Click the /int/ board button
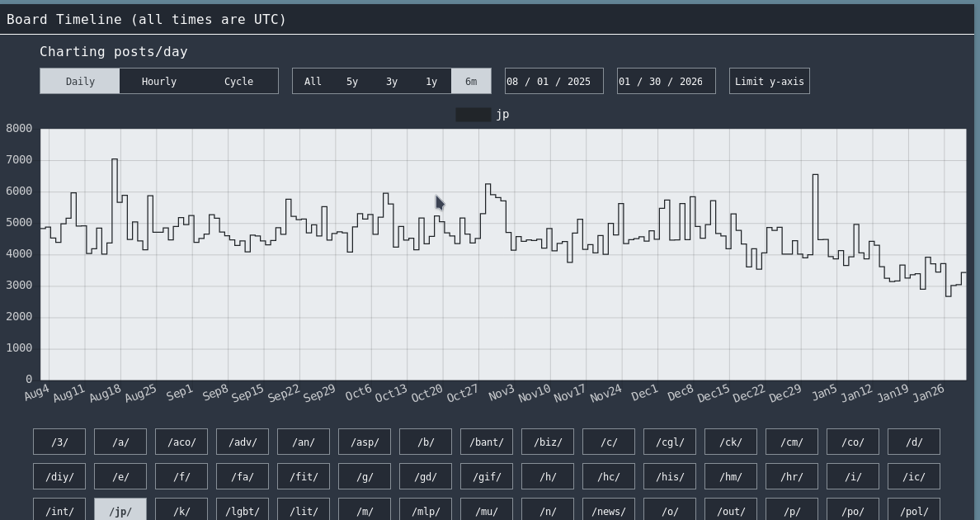 coord(59,511)
